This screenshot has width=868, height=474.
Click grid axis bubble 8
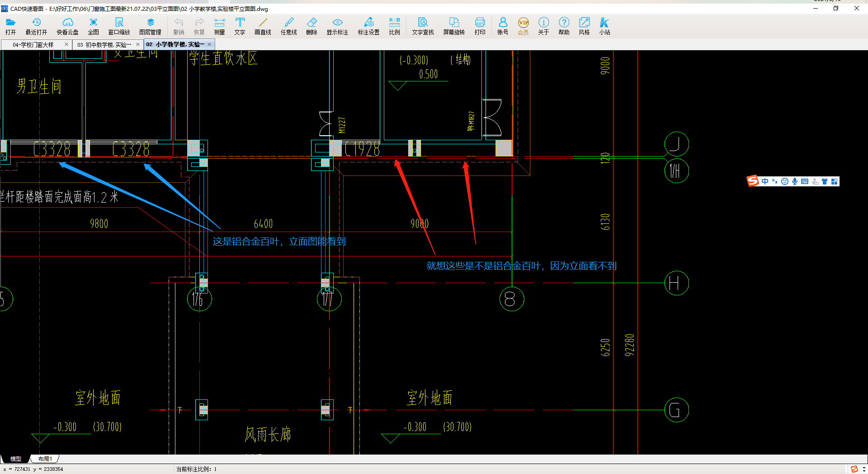click(x=512, y=299)
